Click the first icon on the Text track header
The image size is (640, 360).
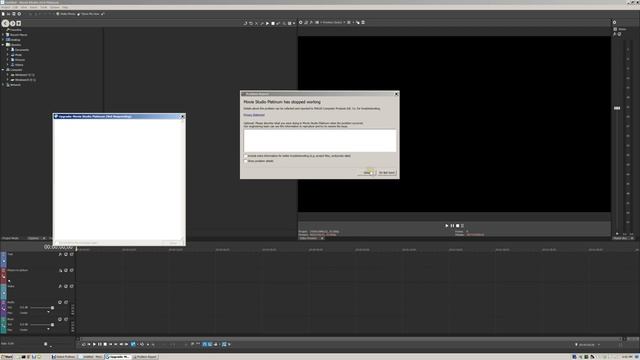pyautogui.click(x=60, y=254)
